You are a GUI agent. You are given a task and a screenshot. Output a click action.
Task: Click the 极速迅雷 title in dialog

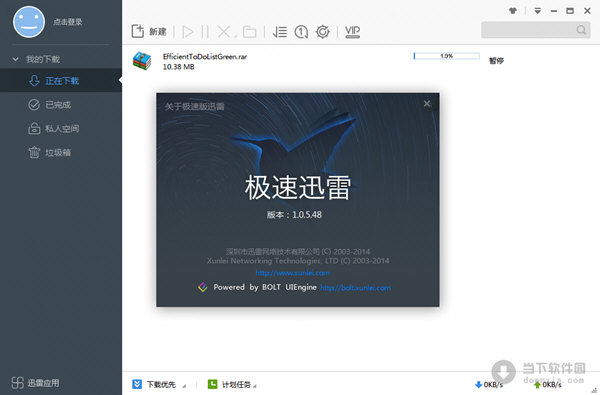click(x=298, y=188)
